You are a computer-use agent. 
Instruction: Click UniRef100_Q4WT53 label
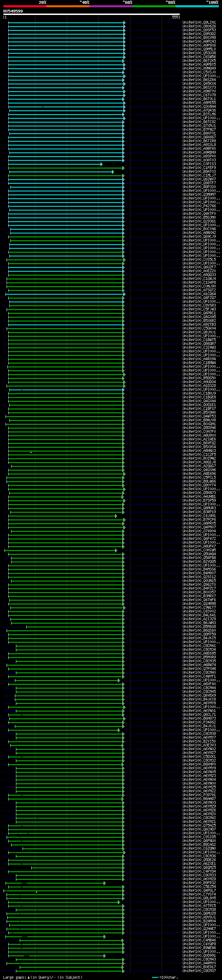point(199,416)
